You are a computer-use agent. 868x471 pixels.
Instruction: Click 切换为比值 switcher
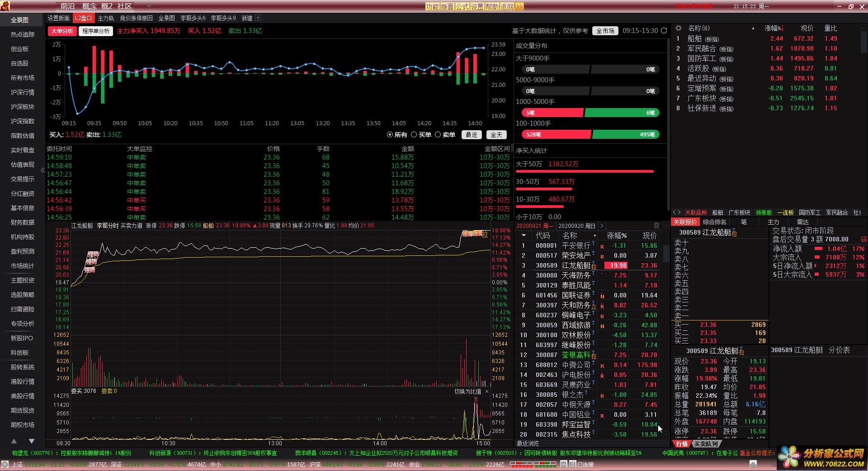[467, 391]
